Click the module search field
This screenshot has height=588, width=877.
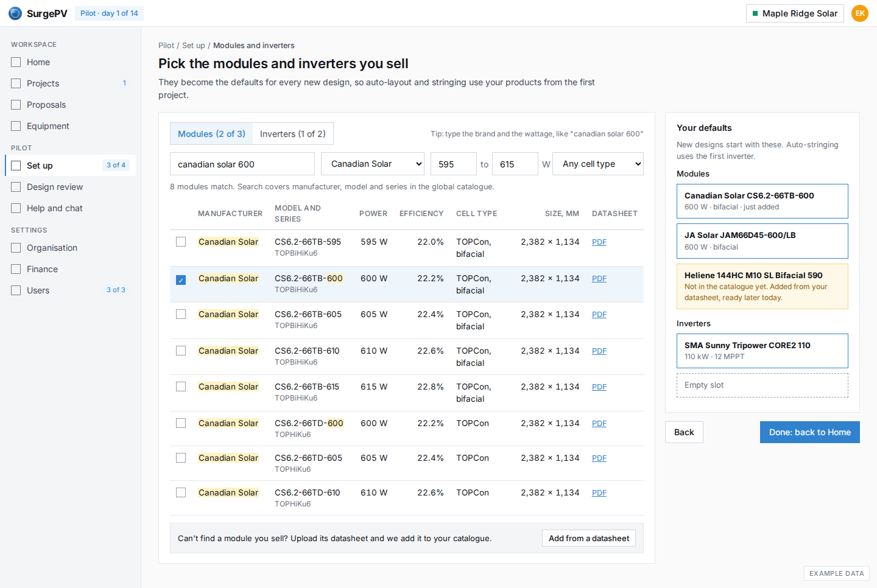click(242, 164)
